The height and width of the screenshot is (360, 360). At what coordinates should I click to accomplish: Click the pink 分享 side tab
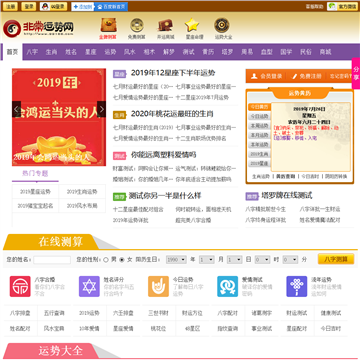point(356,74)
